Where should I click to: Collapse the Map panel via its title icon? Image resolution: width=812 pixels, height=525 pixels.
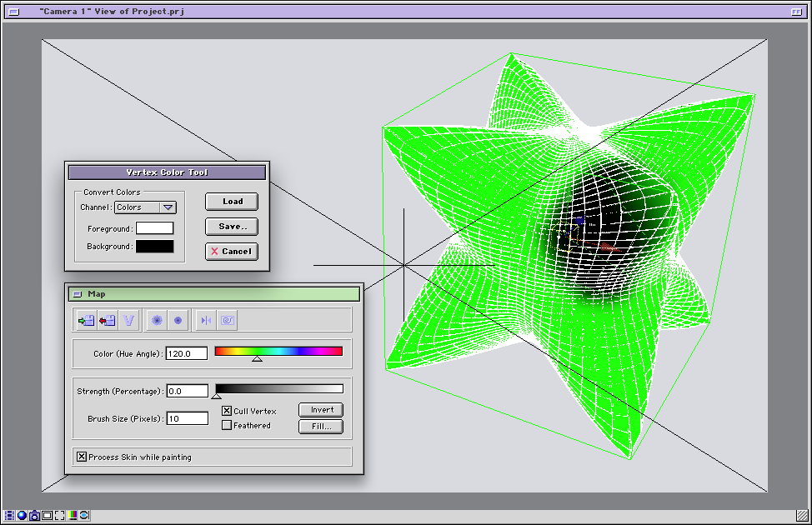(x=77, y=294)
